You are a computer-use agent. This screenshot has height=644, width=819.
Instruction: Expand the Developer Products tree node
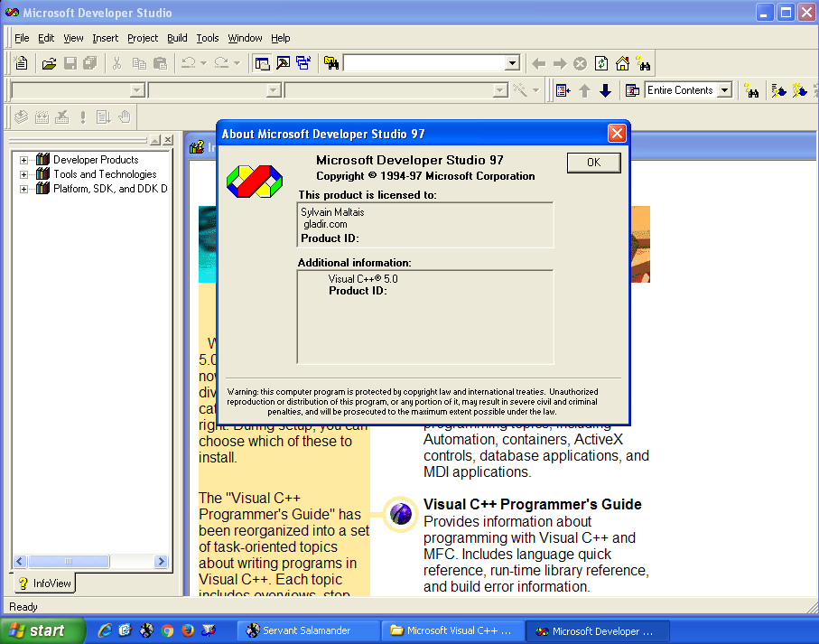tap(24, 160)
